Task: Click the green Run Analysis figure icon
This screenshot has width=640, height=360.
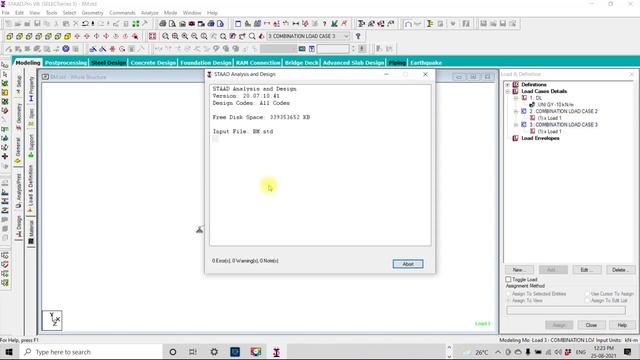Action: (x=335, y=24)
